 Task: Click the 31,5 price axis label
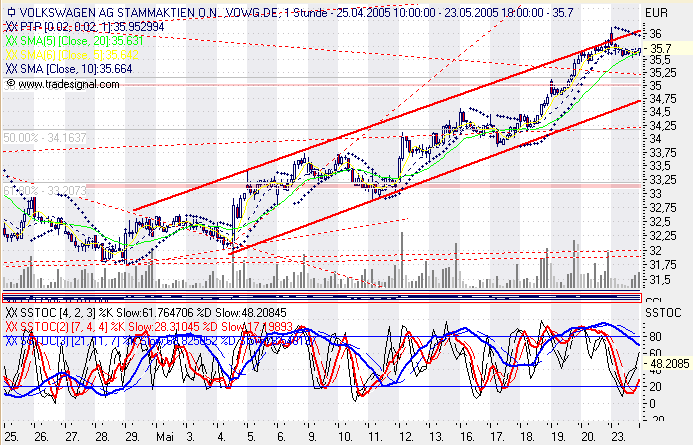(660, 280)
